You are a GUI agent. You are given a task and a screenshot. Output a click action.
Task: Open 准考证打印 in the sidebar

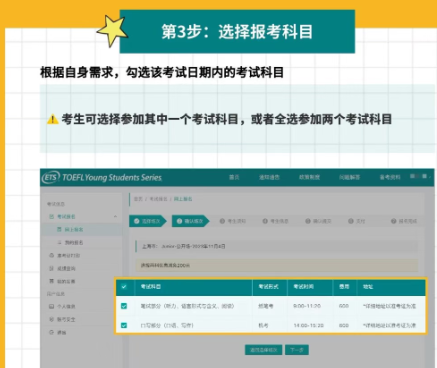(68, 256)
